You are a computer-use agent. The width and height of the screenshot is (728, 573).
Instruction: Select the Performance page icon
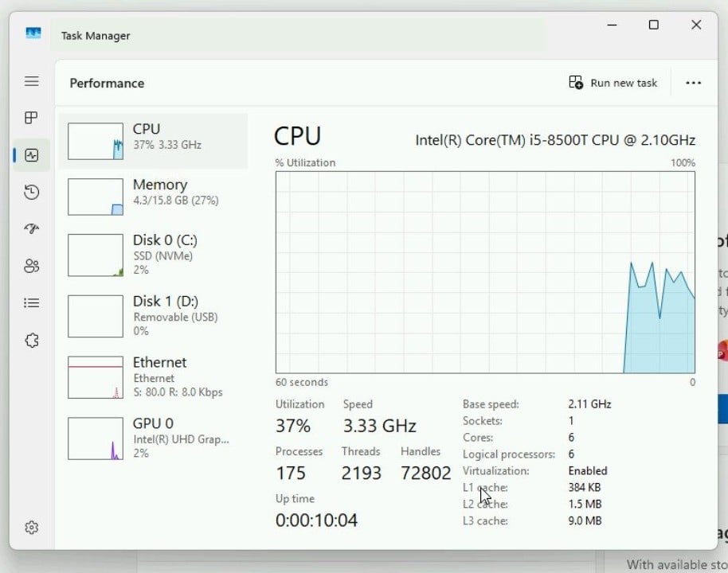(31, 155)
